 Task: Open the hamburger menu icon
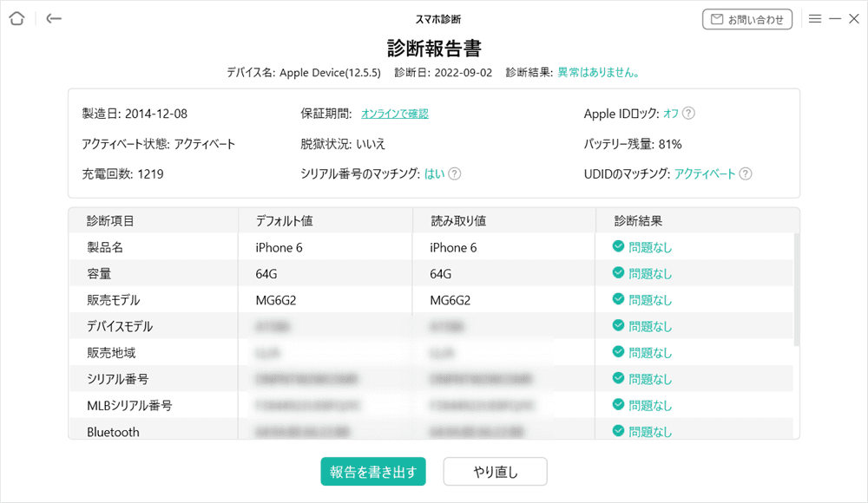[x=815, y=19]
